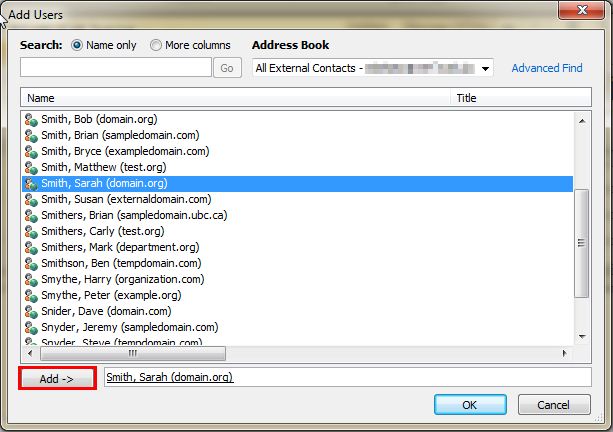The image size is (613, 432).
Task: Click contact icon beside Smithson, Ben
Action: 31,263
